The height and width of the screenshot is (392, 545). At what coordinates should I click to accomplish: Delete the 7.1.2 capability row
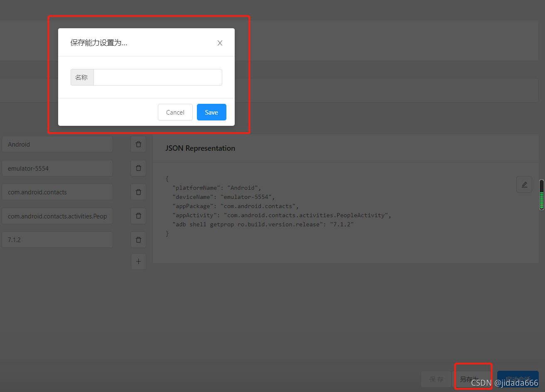pos(138,240)
